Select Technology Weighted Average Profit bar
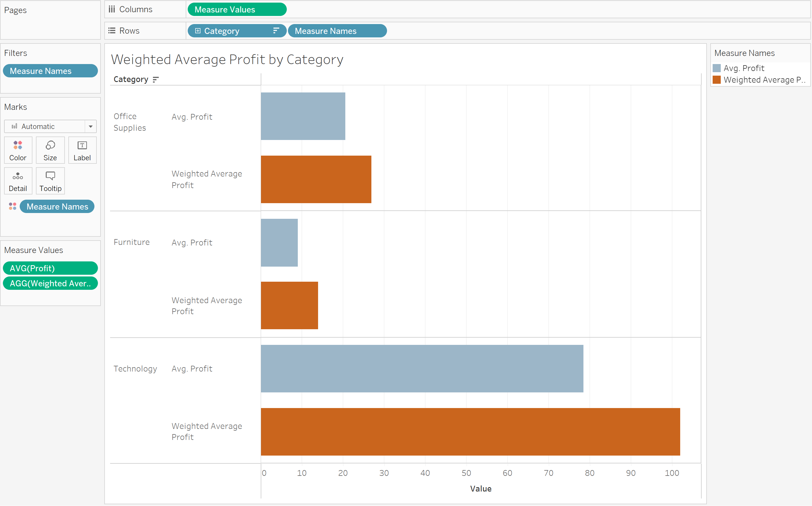 [470, 432]
